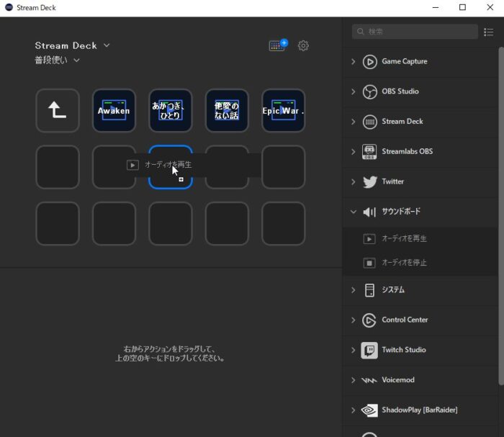The image size is (504, 437).
Task: Expand the Control Center category chevron
Action: point(354,320)
